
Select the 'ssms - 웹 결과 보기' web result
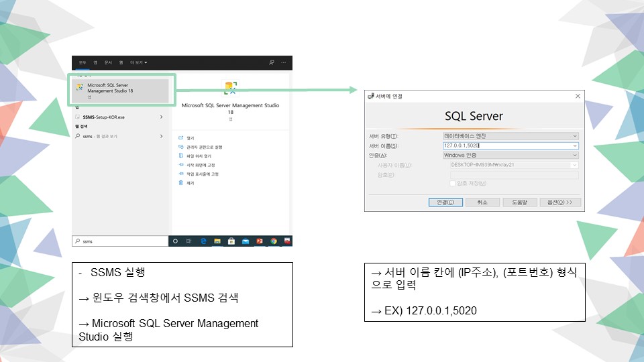(x=100, y=136)
